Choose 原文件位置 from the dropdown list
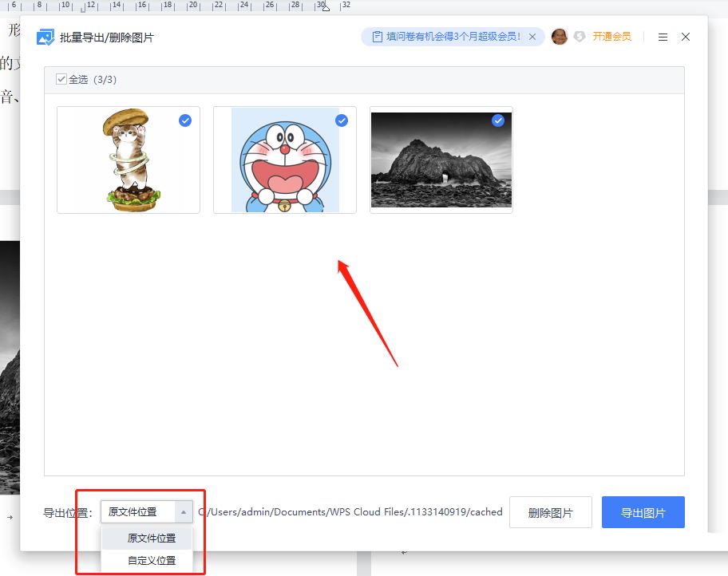 click(147, 539)
